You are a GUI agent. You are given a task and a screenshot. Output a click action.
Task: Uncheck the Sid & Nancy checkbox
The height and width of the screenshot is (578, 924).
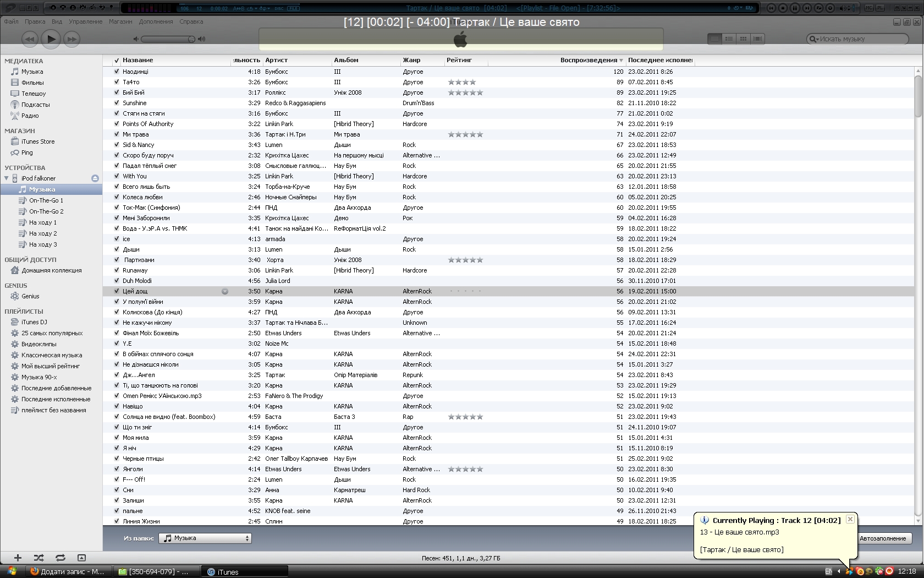click(x=117, y=145)
